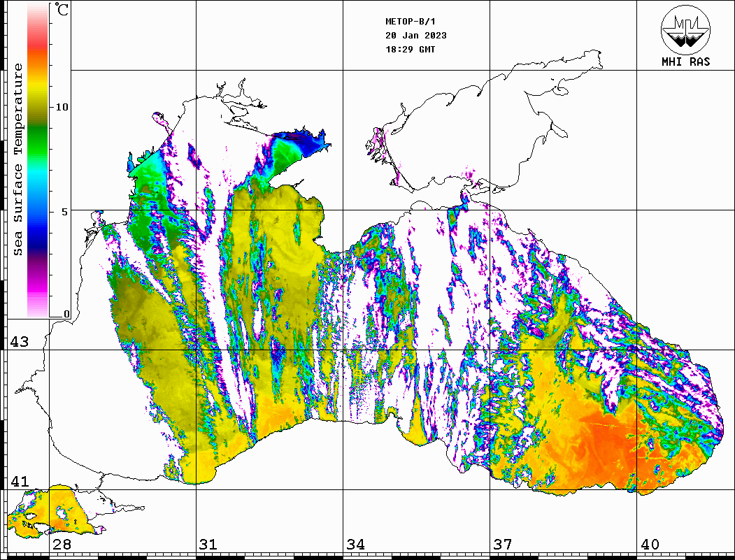Click latitude label '43'

point(19,342)
